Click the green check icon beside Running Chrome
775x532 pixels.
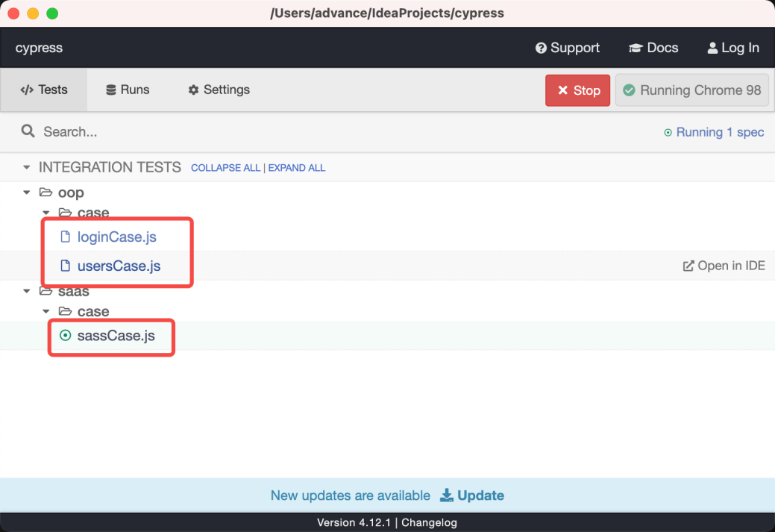(x=630, y=90)
